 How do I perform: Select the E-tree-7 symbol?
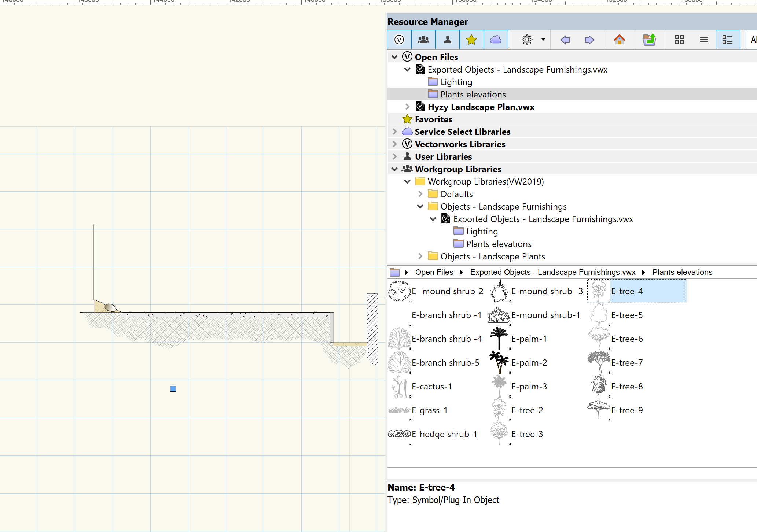point(626,363)
